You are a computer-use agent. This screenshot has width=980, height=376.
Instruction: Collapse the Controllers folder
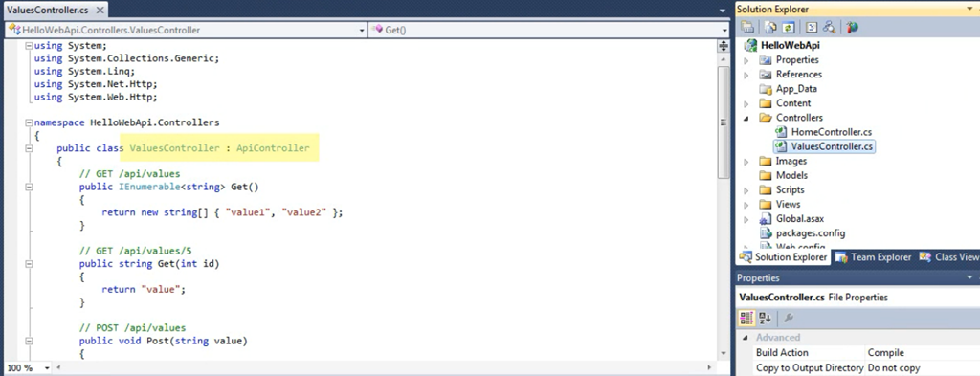point(746,118)
